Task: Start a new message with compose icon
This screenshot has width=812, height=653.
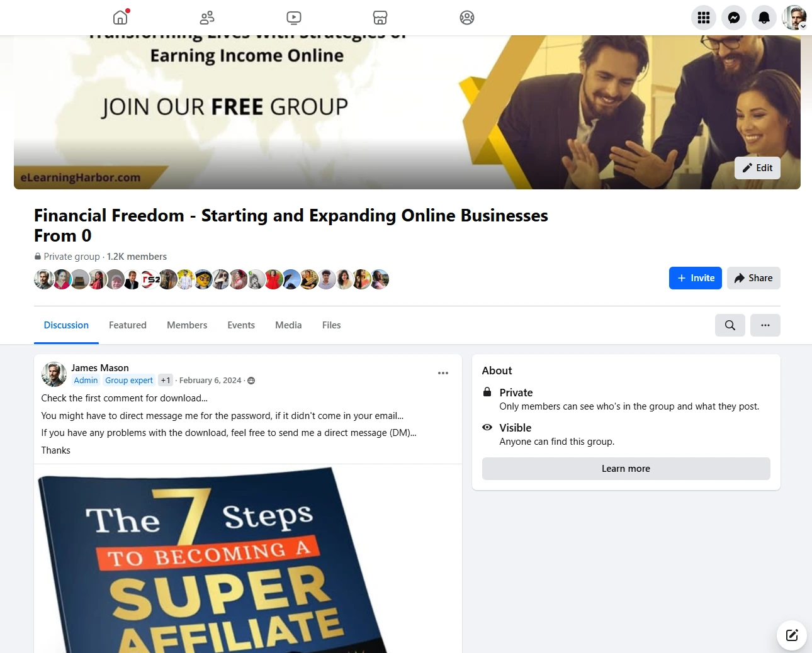Action: point(792,635)
